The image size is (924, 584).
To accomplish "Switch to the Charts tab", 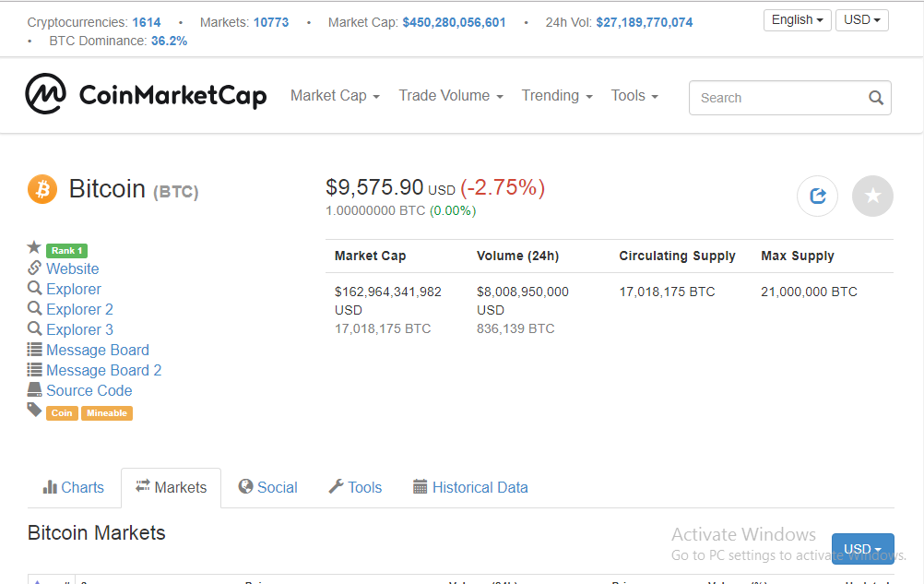I will (74, 488).
